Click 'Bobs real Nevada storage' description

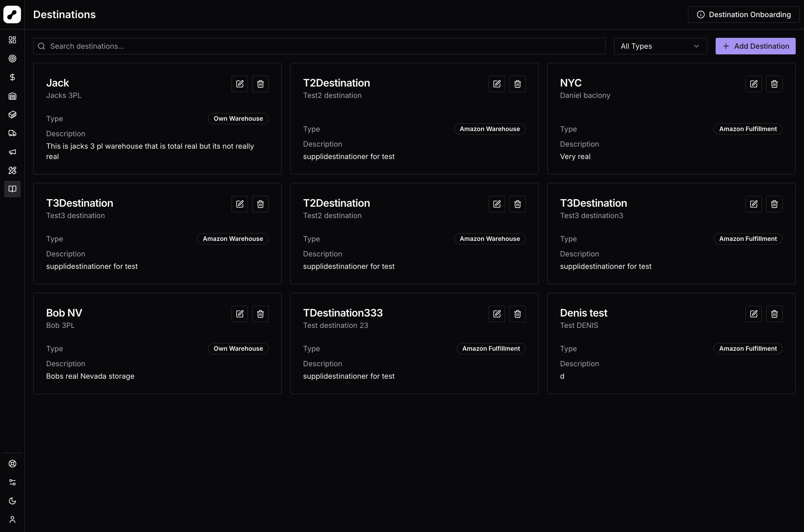(x=90, y=376)
